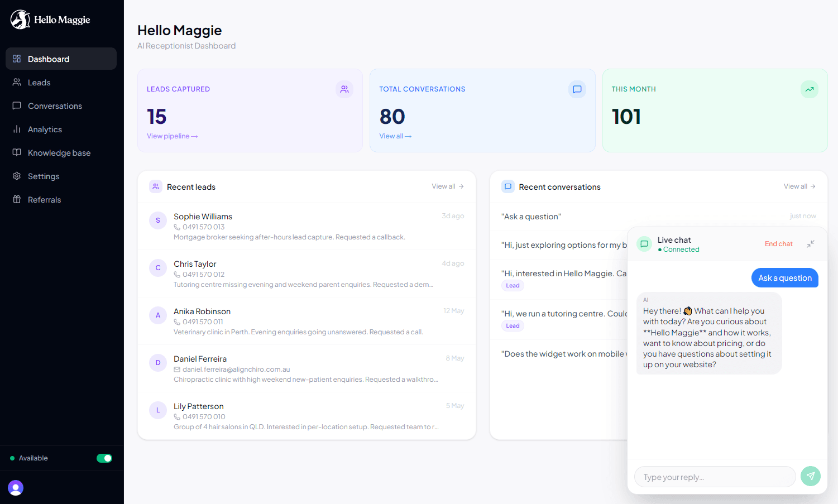Click Lead tag under interested in Hello Maggie
The image size is (838, 504).
[x=513, y=286]
